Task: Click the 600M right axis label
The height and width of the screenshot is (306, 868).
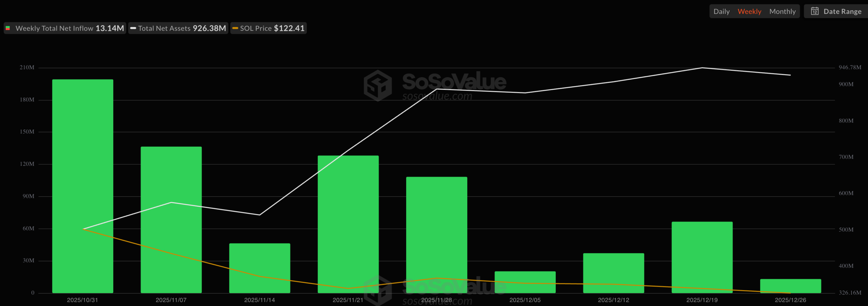Action: [x=846, y=193]
